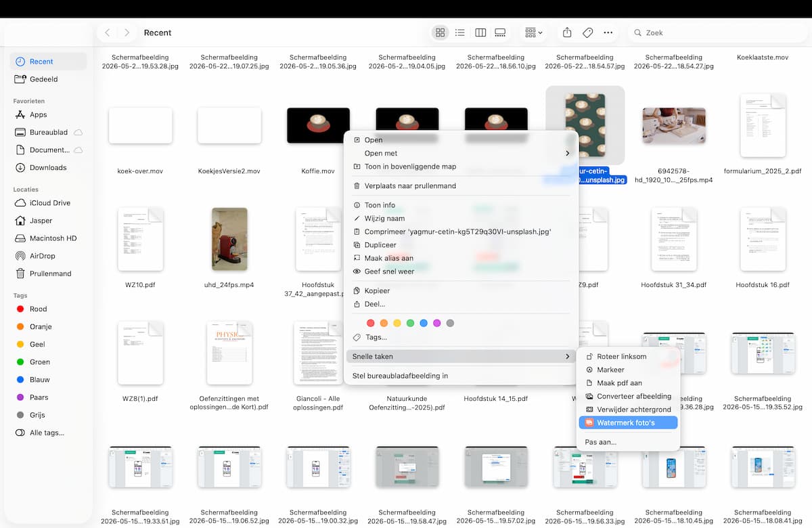
Task: Select the formularium_2025_2.pdf thumbnail
Action: click(763, 125)
